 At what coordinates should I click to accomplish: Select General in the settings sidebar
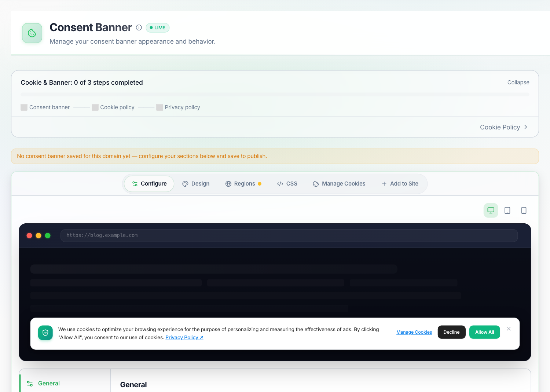pyautogui.click(x=65, y=383)
